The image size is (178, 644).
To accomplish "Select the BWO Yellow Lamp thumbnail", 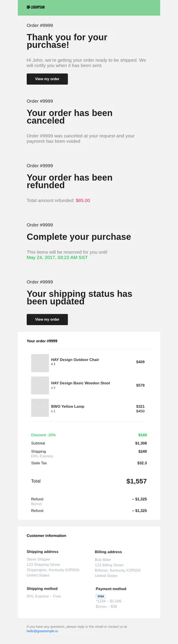I will [40, 408].
